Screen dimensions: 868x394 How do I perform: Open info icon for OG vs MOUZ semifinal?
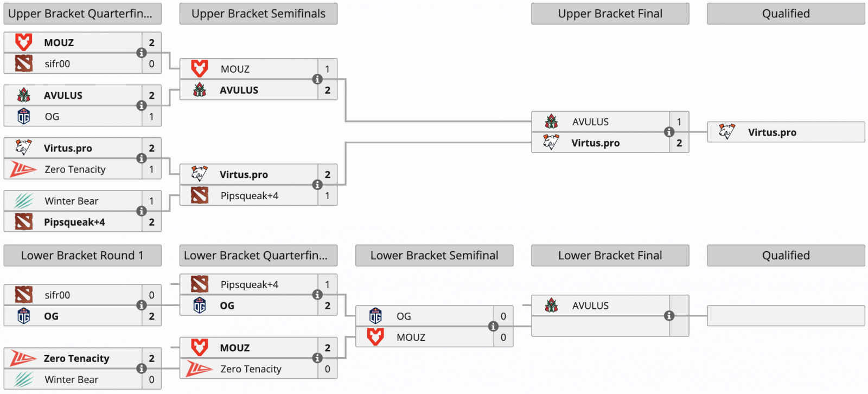click(493, 326)
